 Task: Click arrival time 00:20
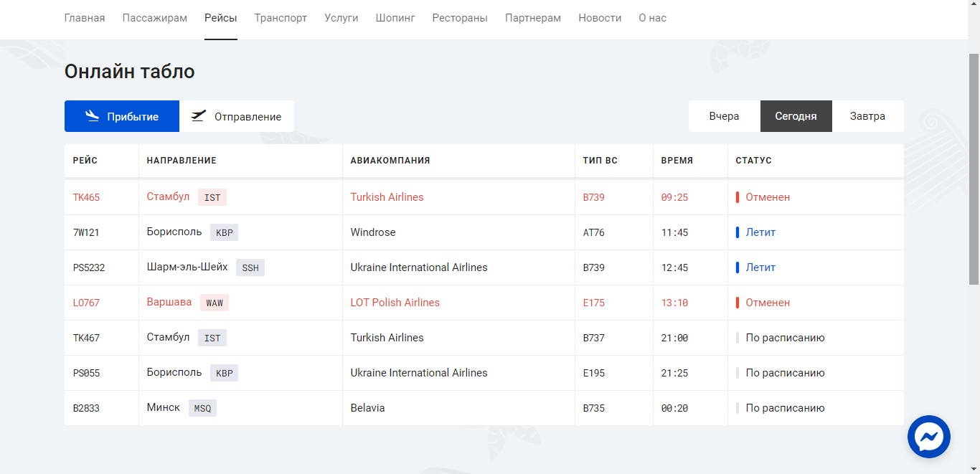(x=674, y=408)
